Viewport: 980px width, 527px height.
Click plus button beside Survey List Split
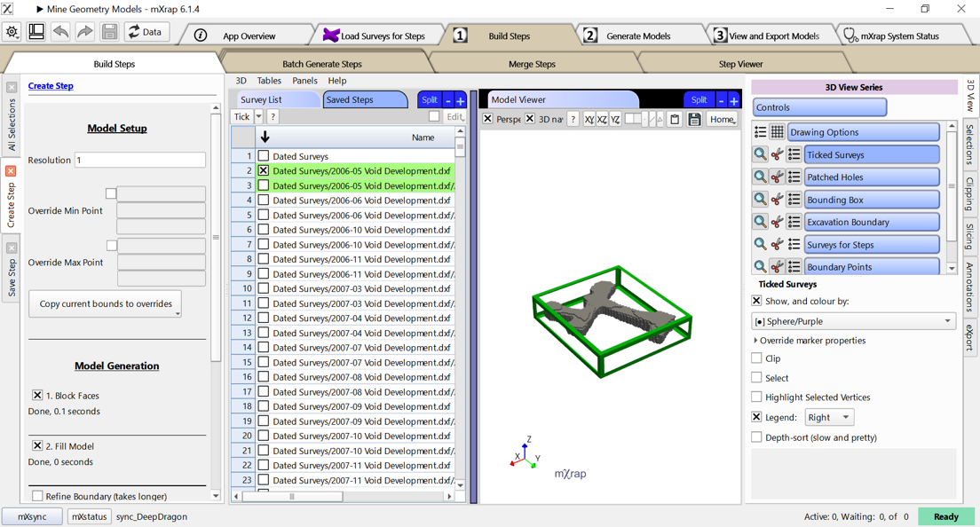[x=461, y=100]
